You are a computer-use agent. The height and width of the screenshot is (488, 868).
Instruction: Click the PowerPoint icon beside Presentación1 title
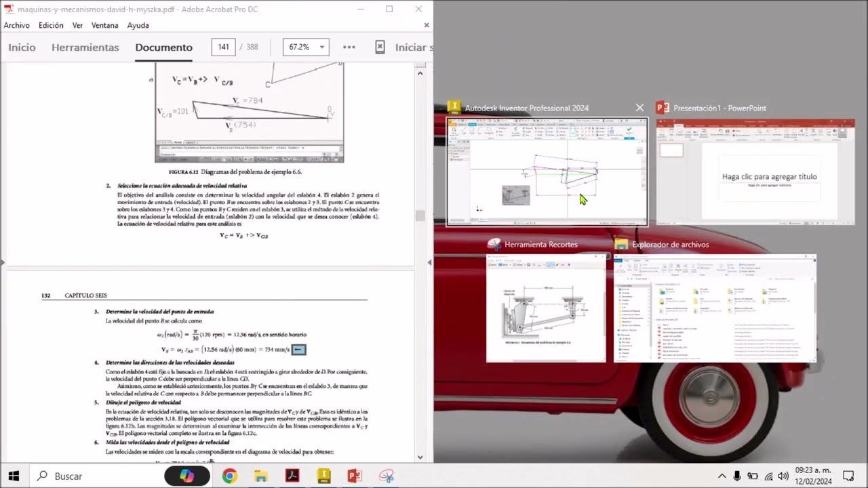tap(663, 108)
